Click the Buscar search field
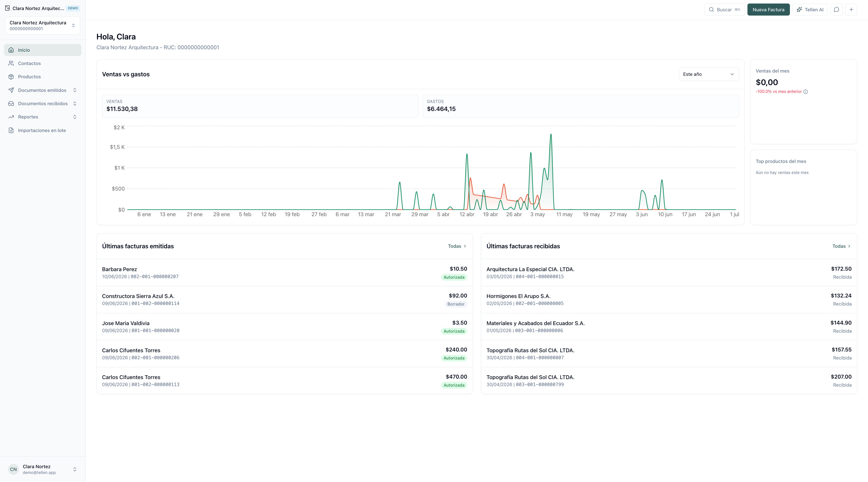The height and width of the screenshot is (482, 868). point(724,10)
